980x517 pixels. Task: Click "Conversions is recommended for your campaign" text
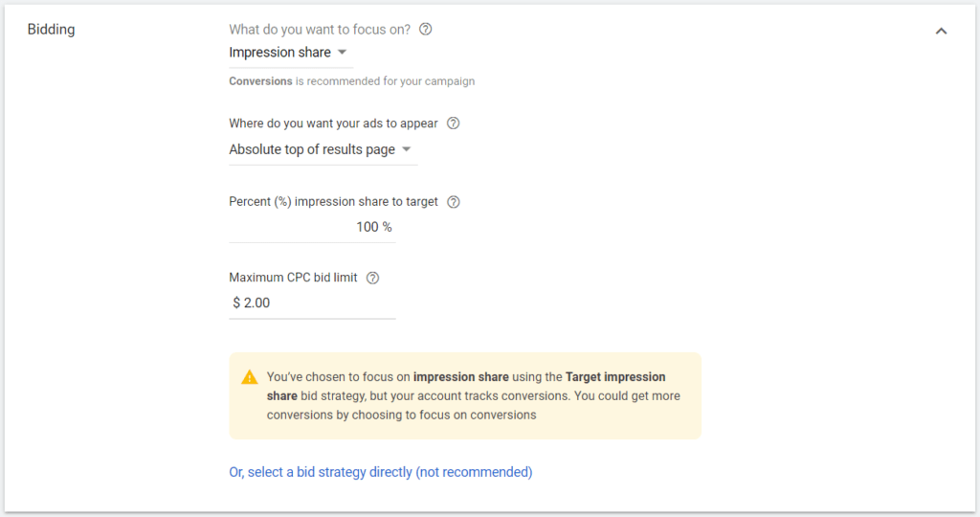point(351,81)
